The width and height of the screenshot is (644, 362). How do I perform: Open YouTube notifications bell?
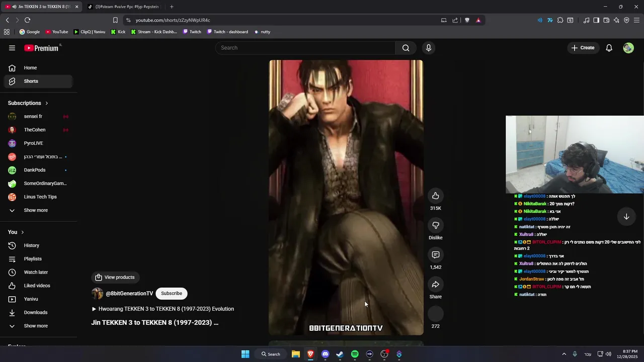point(609,48)
